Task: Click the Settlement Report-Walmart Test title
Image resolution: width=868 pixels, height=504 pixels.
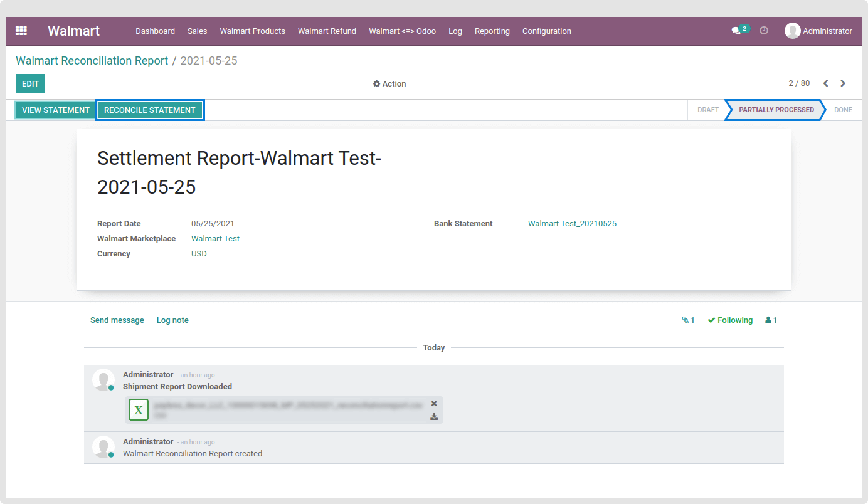Action: (x=239, y=172)
